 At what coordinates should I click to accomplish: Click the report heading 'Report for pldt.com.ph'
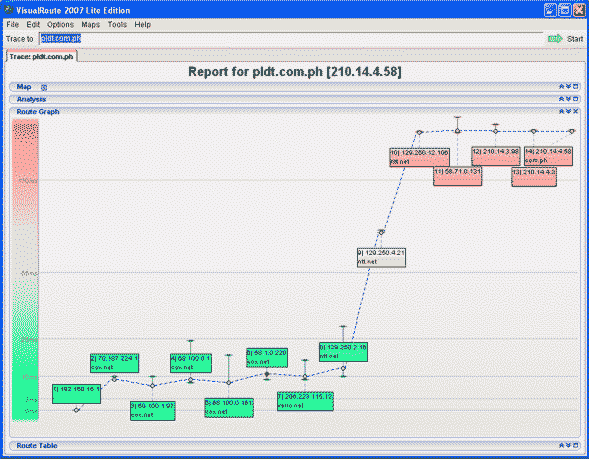point(294,72)
